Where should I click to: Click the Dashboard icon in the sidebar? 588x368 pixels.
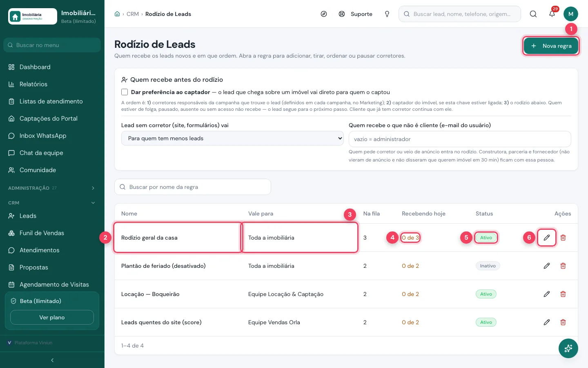[x=11, y=67]
